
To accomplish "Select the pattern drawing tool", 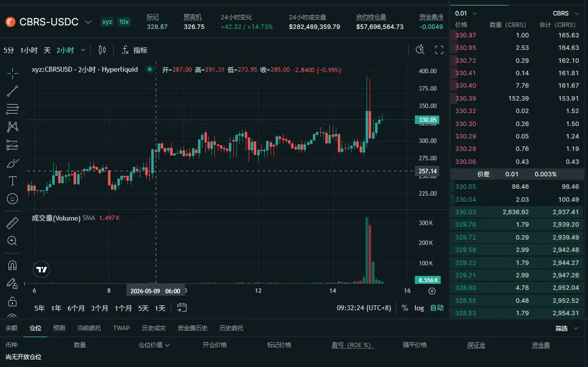I will (x=12, y=127).
